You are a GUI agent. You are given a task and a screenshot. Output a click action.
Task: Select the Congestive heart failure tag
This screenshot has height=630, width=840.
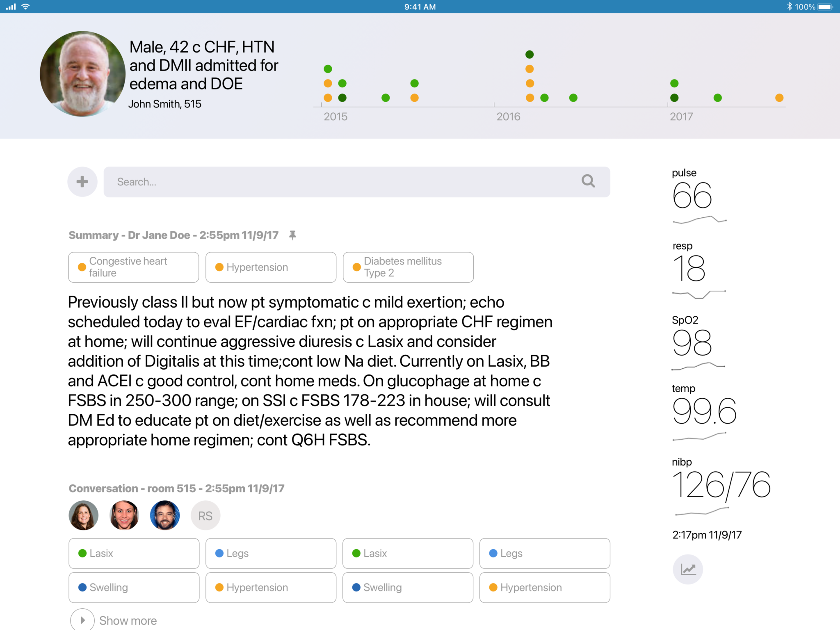point(134,267)
